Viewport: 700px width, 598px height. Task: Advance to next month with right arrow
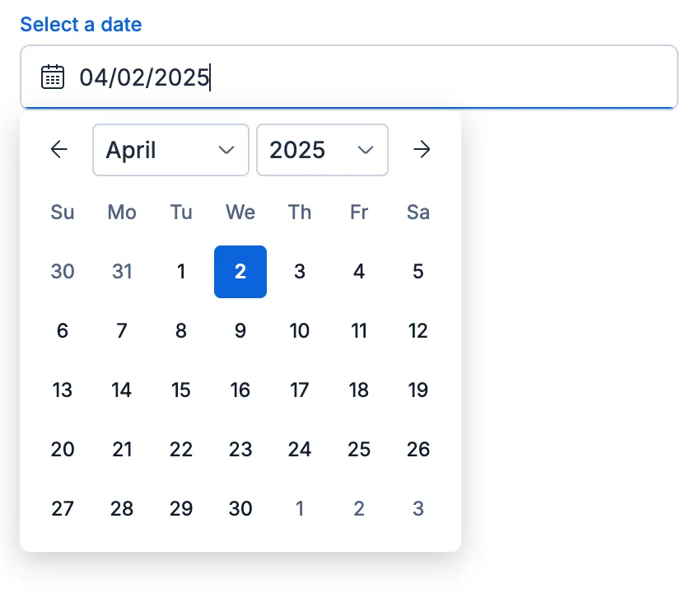422,149
